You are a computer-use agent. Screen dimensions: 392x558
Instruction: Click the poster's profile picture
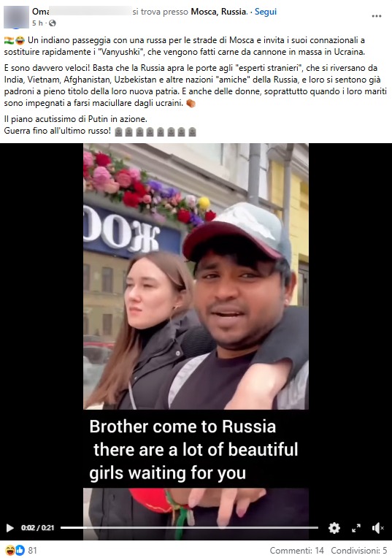16,17
